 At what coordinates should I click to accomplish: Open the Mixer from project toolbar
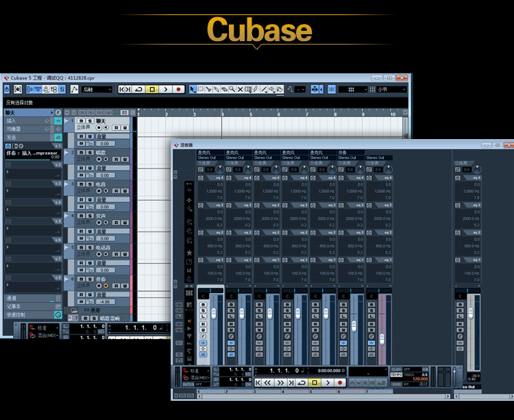[x=62, y=89]
